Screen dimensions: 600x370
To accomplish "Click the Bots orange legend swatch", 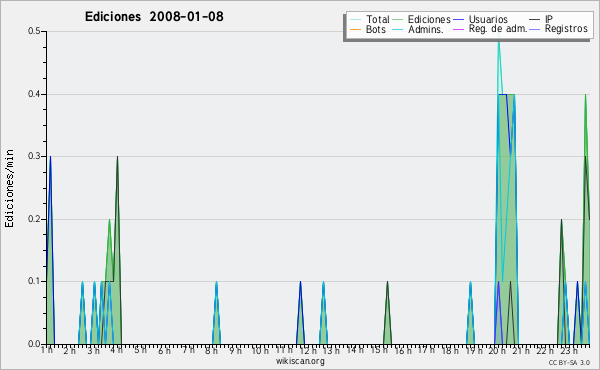I will pos(355,29).
